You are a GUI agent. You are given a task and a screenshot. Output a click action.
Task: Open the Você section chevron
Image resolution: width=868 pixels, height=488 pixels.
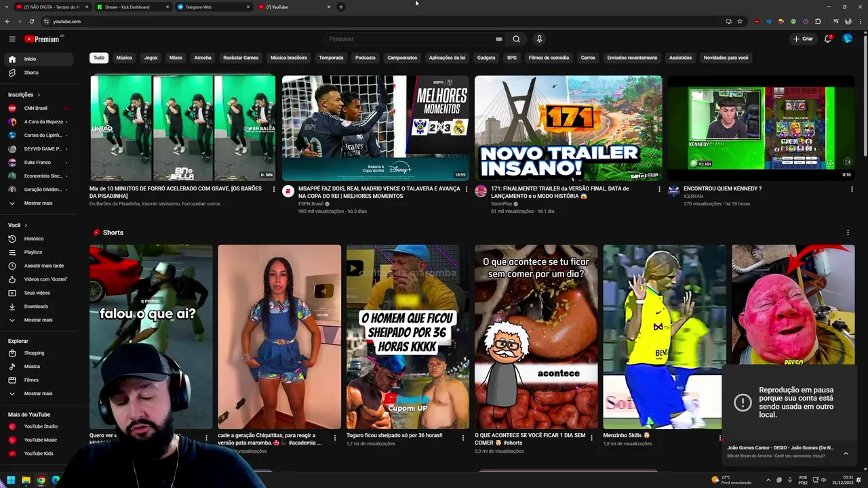tap(26, 225)
